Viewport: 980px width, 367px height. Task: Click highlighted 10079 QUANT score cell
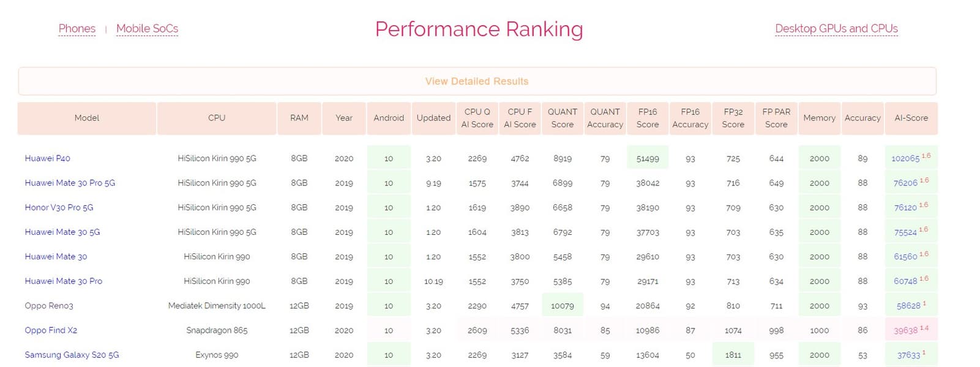[x=563, y=306]
